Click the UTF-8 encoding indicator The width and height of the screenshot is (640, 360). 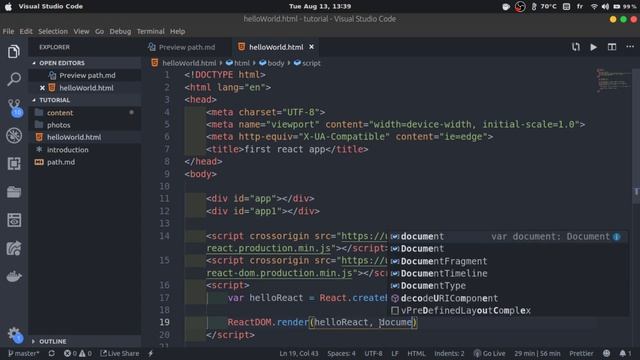[373, 353]
